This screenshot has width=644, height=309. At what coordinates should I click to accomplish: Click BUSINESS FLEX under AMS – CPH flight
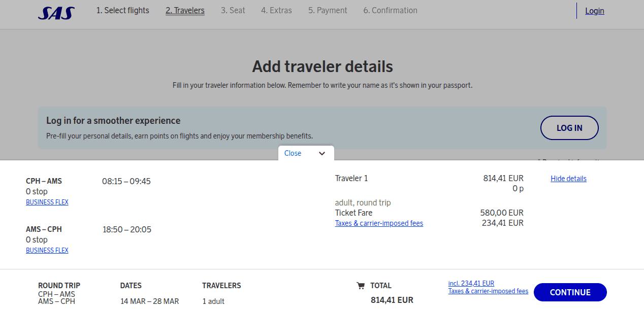47,250
